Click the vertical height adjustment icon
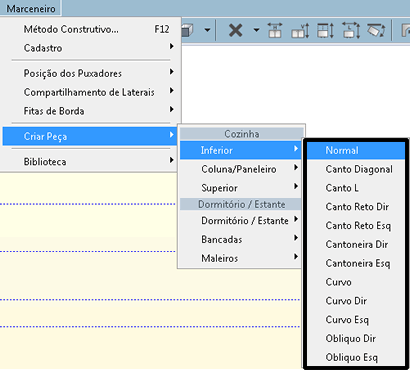This screenshot has height=370, width=410. coord(300,30)
